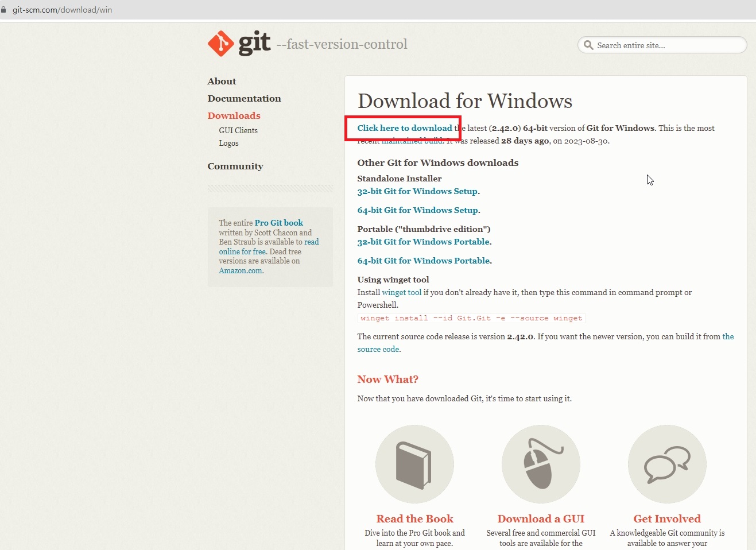Click the git-scm.com/download/win address bar

[x=62, y=10]
